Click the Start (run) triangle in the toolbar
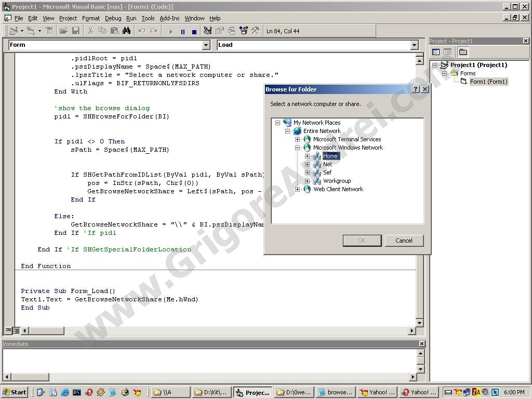 [171, 32]
